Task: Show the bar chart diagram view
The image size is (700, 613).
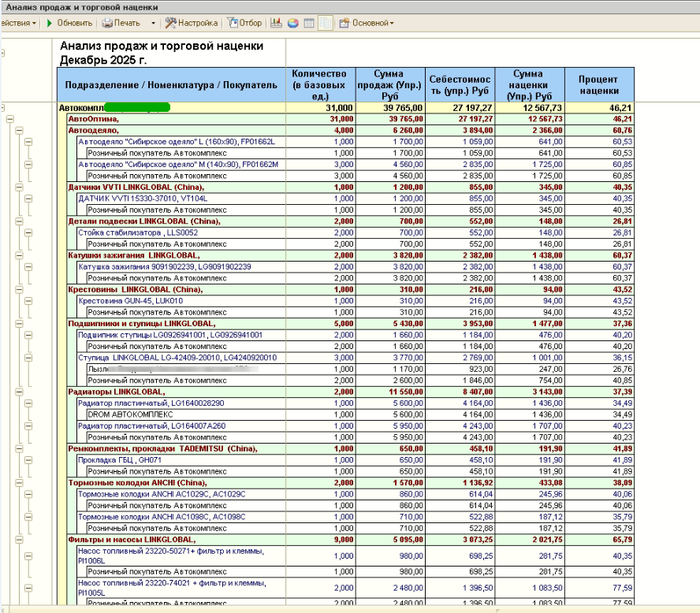Action: click(277, 23)
